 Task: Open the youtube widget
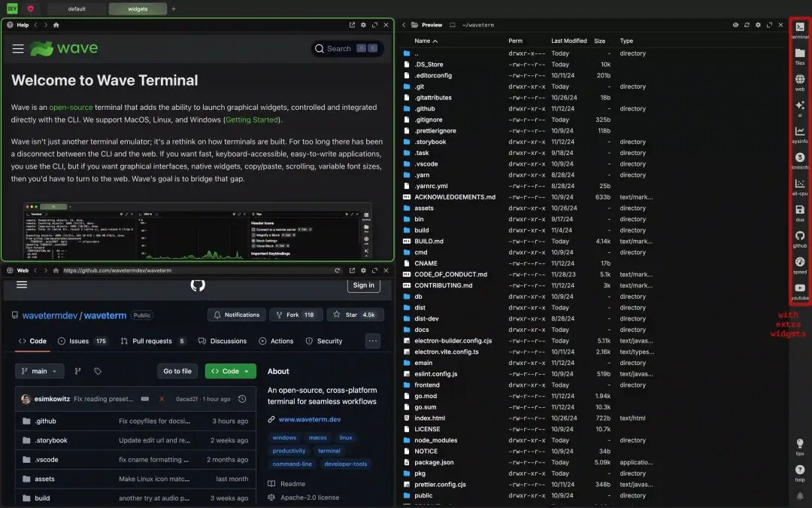(799, 291)
